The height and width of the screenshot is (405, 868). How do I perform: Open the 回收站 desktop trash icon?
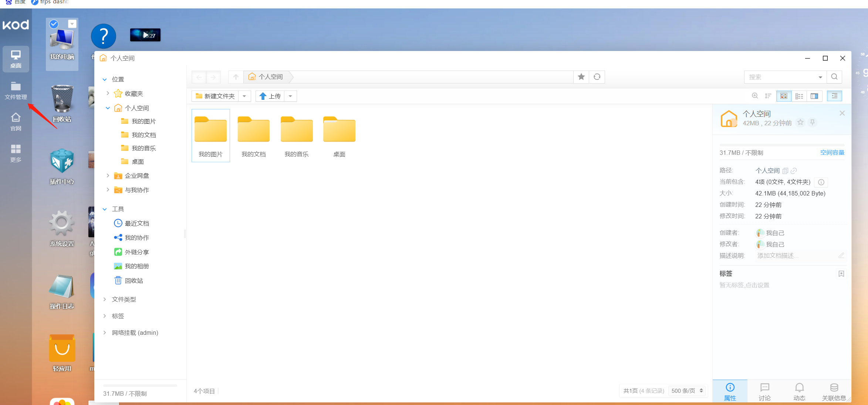62,103
